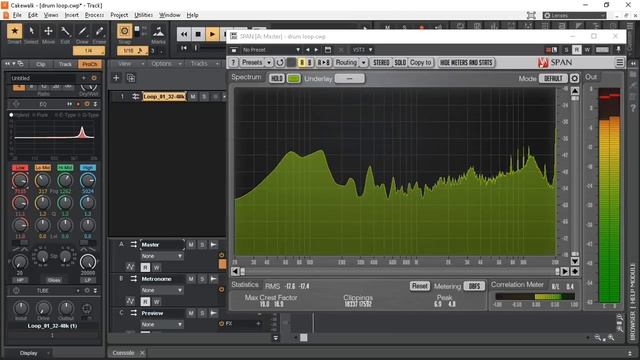Go to next preset arrow
640x360 pixels.
pyautogui.click(x=316, y=50)
